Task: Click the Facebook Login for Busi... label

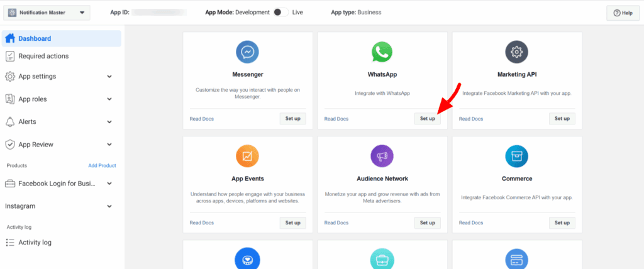Action: (57, 184)
